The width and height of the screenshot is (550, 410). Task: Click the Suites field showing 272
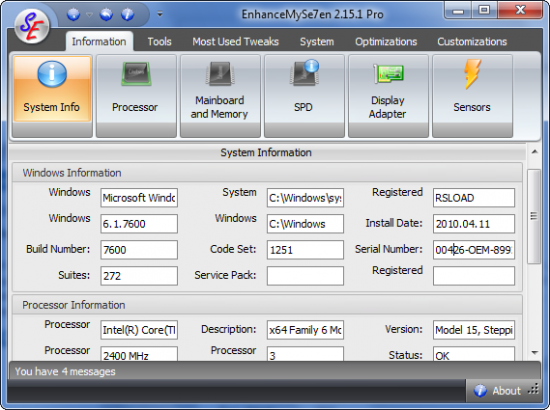tap(139, 276)
